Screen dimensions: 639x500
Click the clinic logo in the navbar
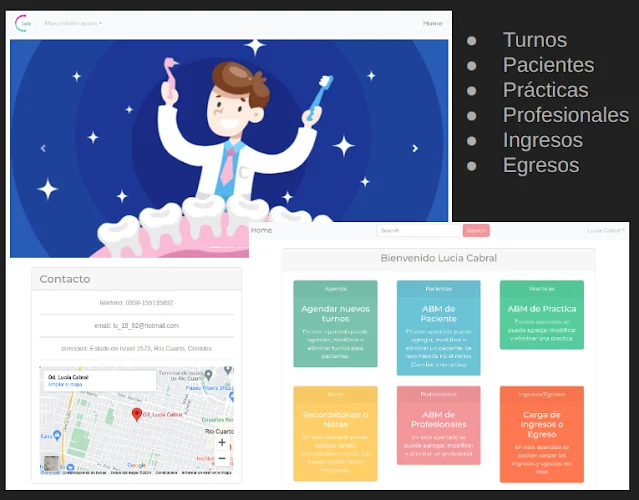tap(23, 23)
